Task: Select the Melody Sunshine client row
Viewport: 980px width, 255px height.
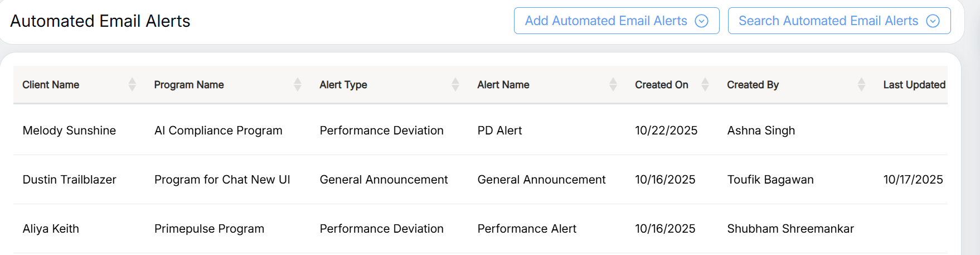Action: click(x=69, y=131)
